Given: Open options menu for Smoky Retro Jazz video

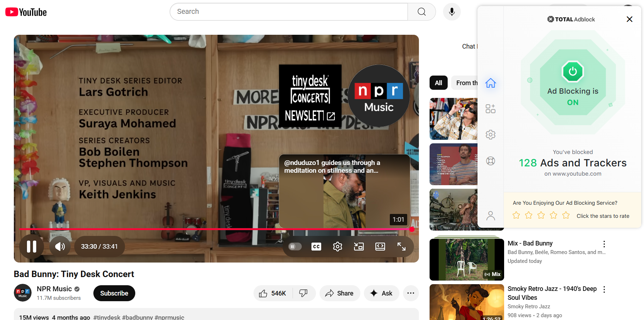Looking at the screenshot, I should click(604, 289).
